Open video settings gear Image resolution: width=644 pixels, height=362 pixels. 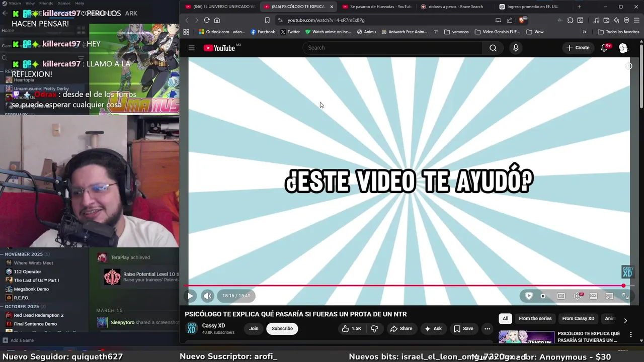click(577, 296)
